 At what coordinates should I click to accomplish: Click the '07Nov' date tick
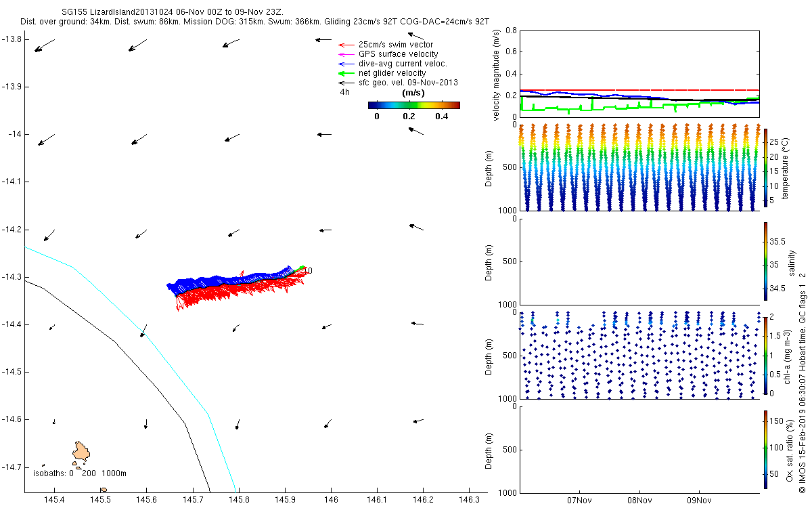580,501
